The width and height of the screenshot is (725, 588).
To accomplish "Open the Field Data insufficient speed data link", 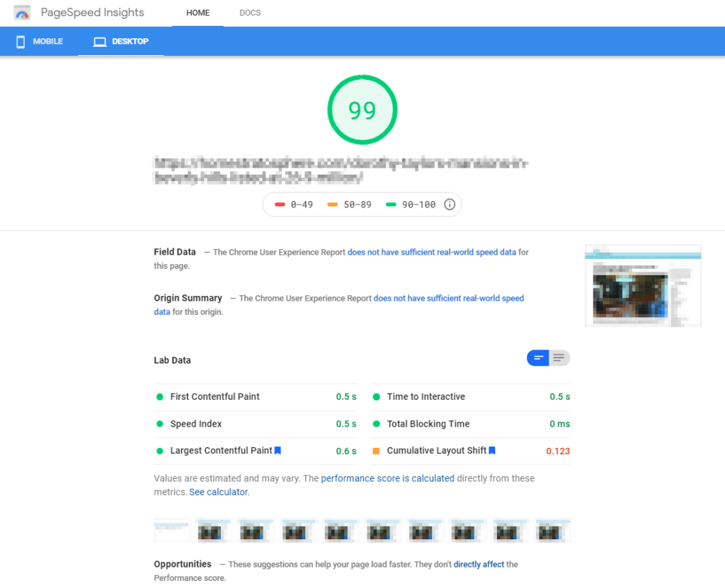I will pos(432,253).
